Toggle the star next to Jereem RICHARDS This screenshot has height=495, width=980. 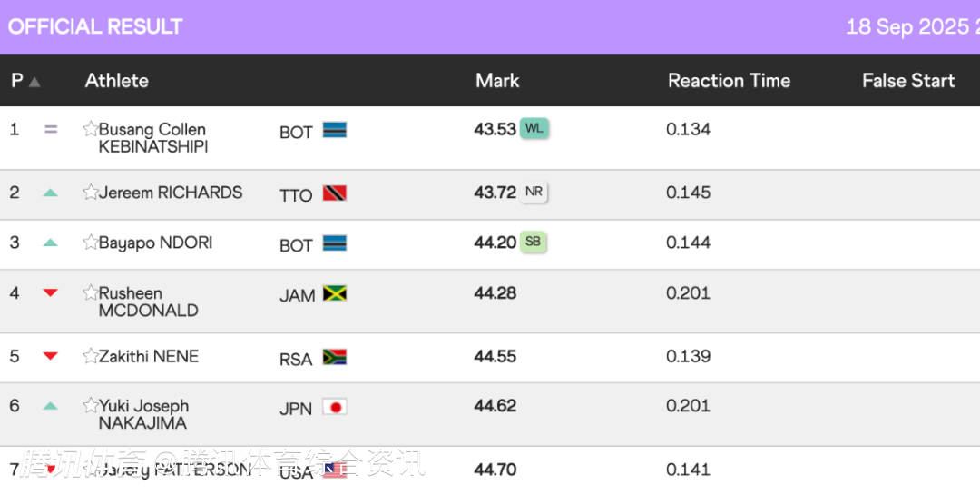(90, 193)
